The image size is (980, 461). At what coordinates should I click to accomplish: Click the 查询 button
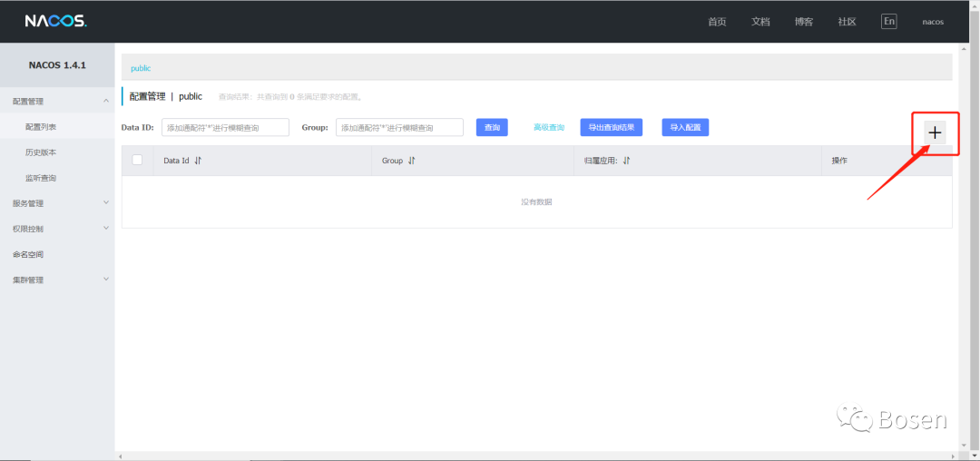492,127
